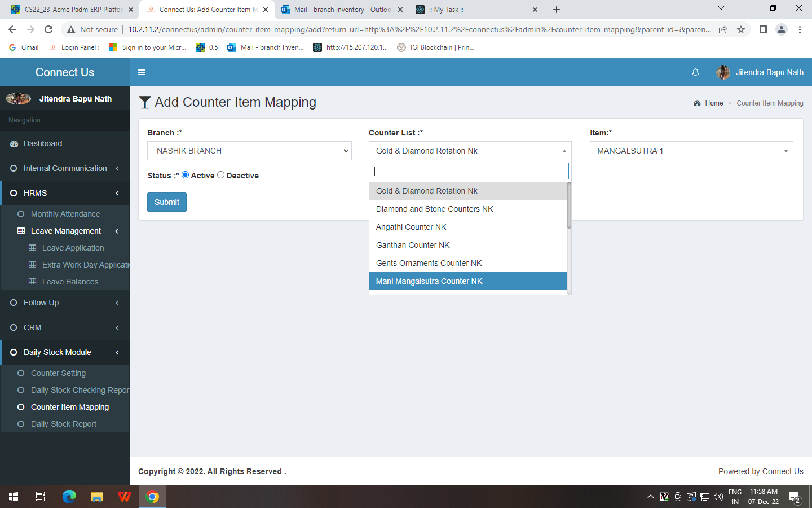The height and width of the screenshot is (508, 812).
Task: Toggle the sidebar hamburger menu icon
Action: 142,72
